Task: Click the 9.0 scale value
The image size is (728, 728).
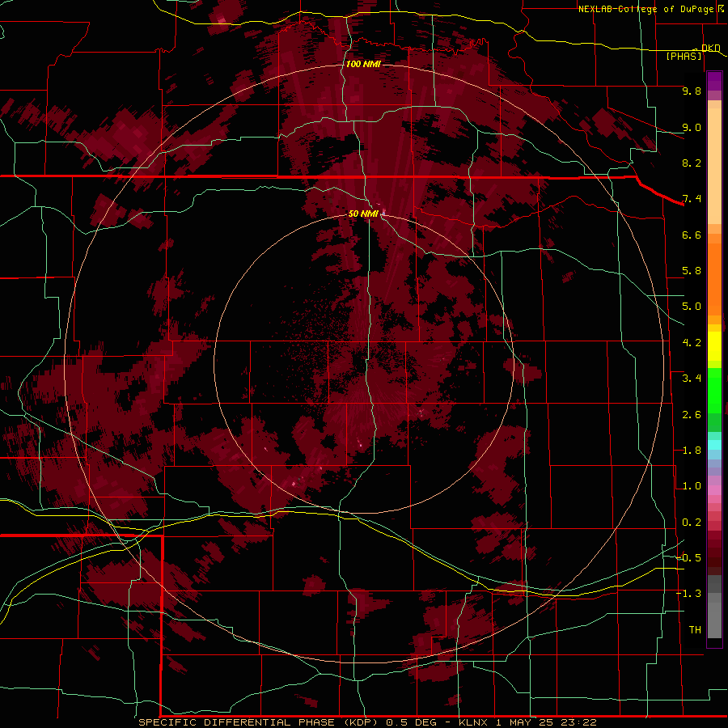Action: pos(692,127)
